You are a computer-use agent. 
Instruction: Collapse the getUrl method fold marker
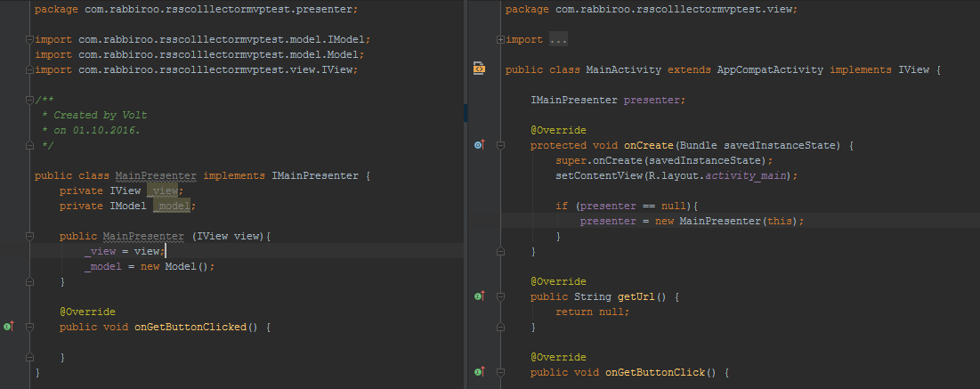500,296
